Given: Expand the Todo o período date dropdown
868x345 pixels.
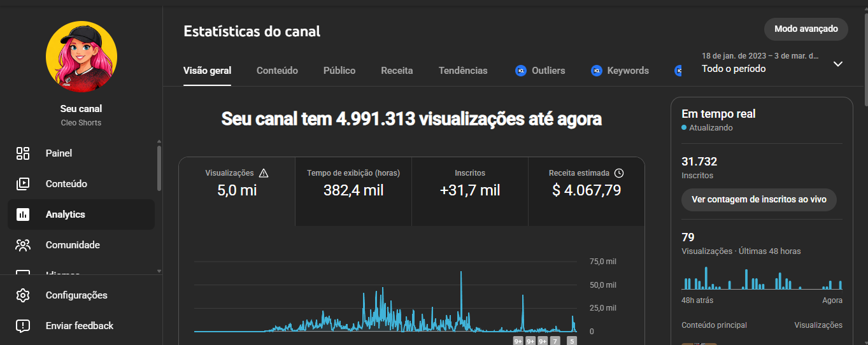Looking at the screenshot, I should coord(838,64).
